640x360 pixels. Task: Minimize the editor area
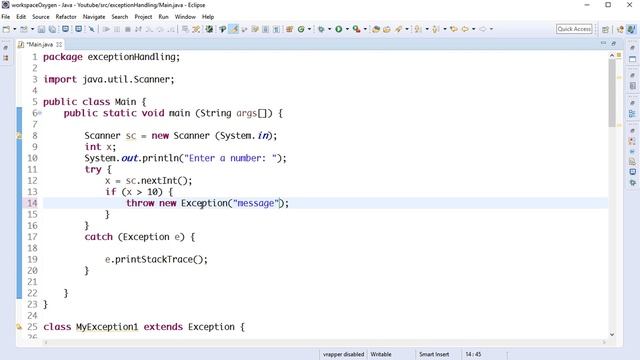[x=603, y=43]
